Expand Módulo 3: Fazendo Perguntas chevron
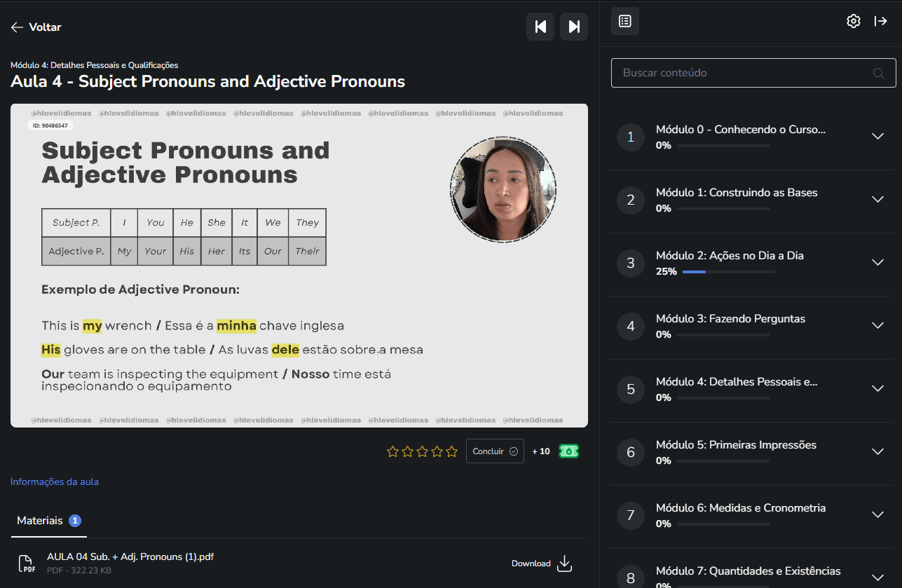The height and width of the screenshot is (588, 902). click(877, 325)
